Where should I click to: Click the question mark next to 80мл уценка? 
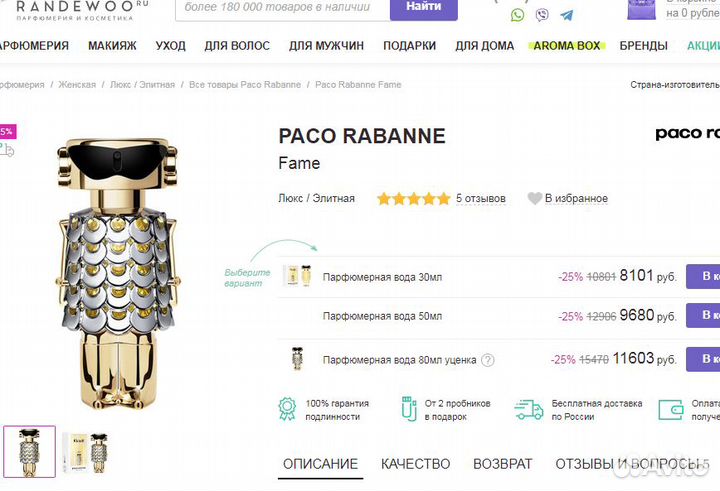(488, 360)
